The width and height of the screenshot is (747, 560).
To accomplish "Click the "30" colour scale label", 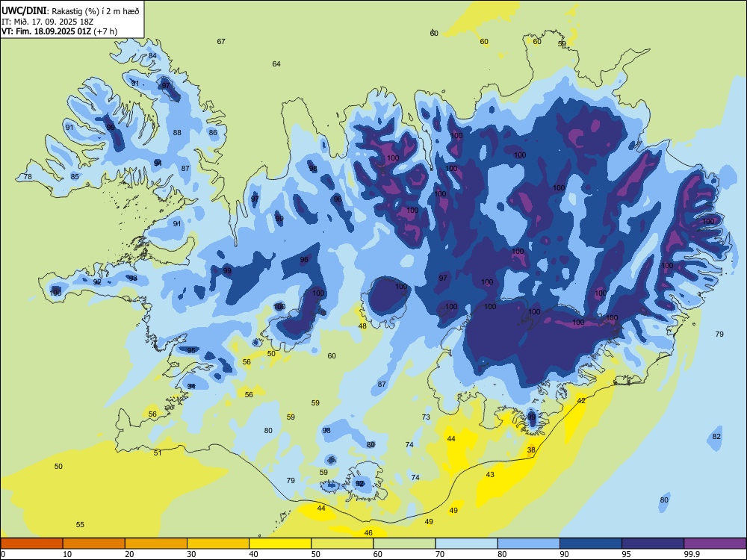I will tap(191, 554).
